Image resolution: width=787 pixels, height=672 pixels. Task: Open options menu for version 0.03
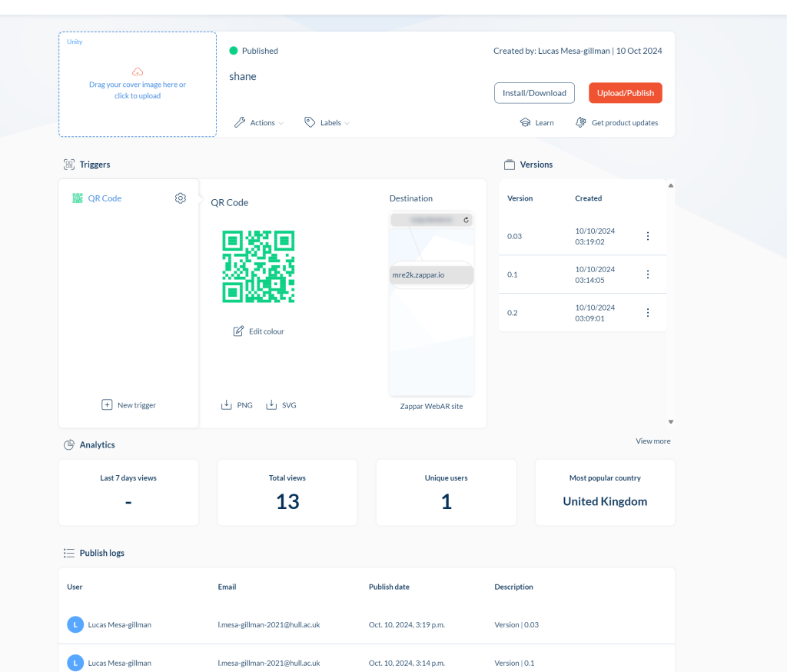click(648, 236)
